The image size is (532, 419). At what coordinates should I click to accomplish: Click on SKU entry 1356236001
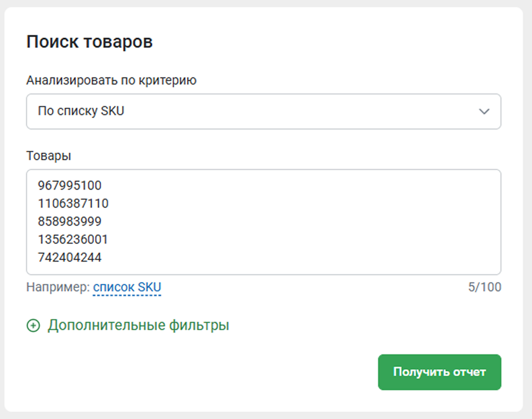click(73, 240)
